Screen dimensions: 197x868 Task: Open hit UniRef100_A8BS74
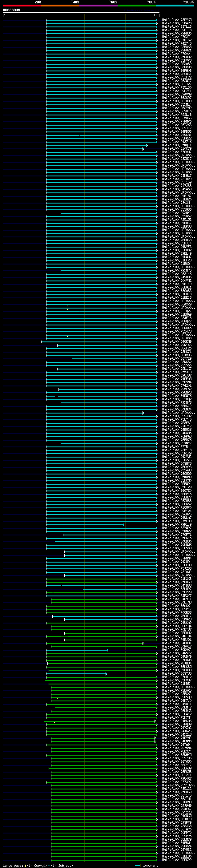click(x=177, y=751)
